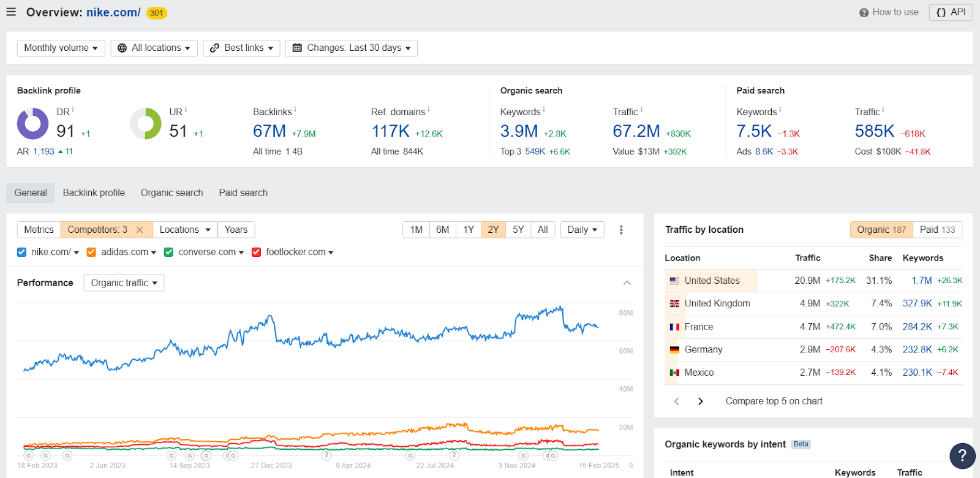The image size is (980, 478).
Task: Click the UR info icon
Action: tap(186, 110)
